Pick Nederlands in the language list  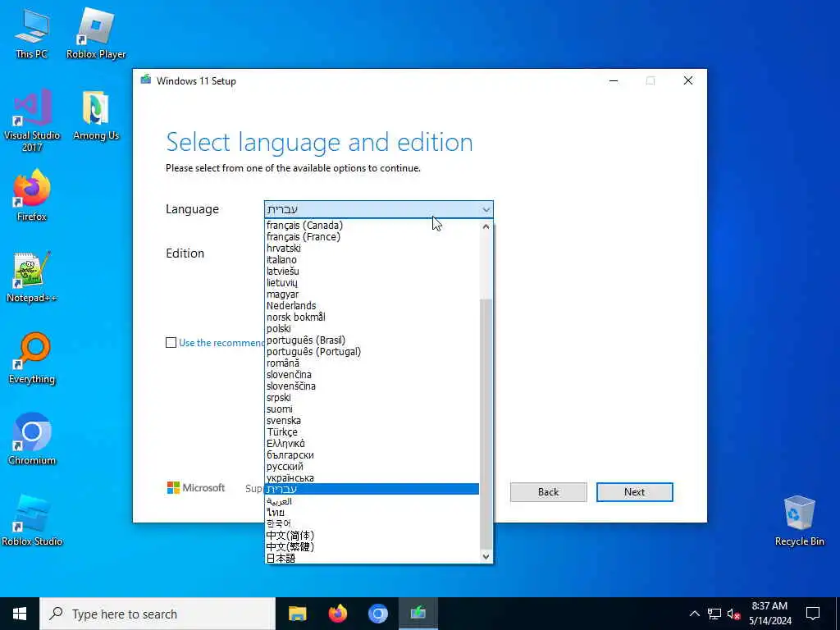click(x=372, y=305)
